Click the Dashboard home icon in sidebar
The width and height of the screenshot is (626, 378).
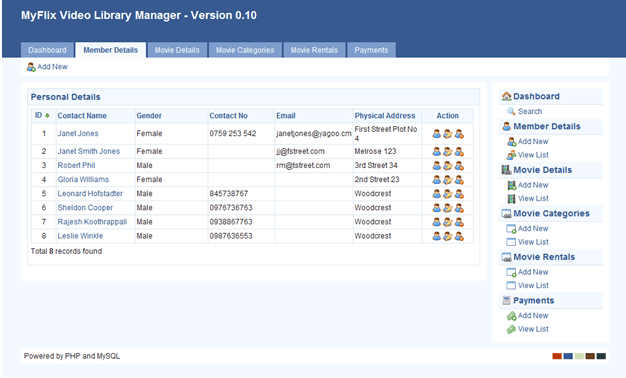coord(506,96)
